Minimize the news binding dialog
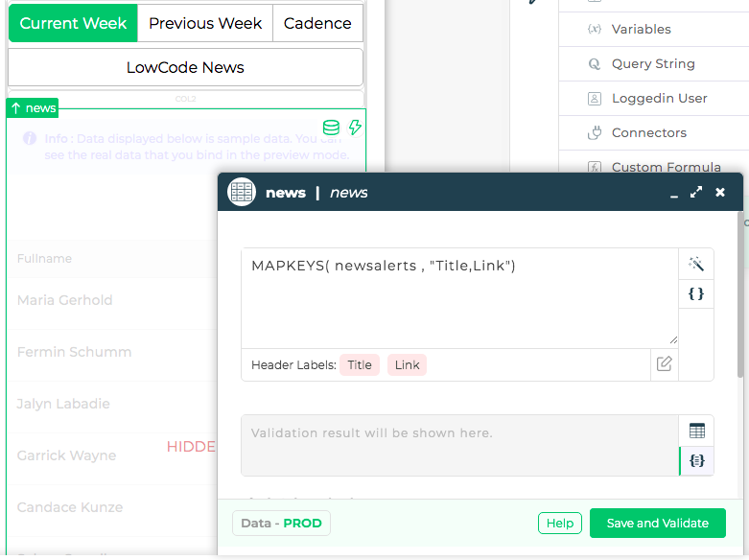749x560 pixels. [x=673, y=195]
